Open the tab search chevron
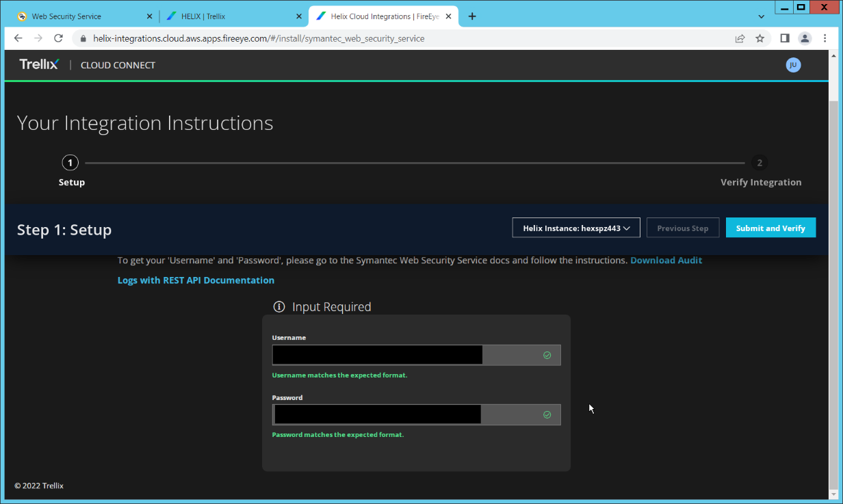The height and width of the screenshot is (504, 843). click(762, 16)
